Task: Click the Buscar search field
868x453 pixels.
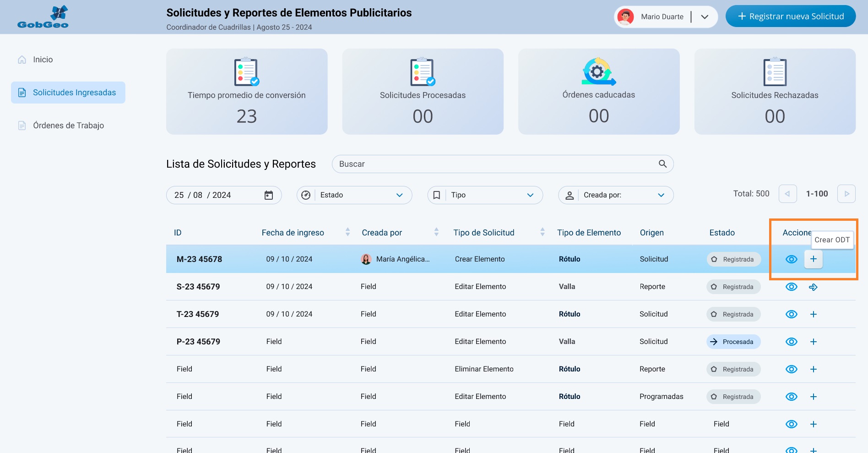Action: coord(494,164)
